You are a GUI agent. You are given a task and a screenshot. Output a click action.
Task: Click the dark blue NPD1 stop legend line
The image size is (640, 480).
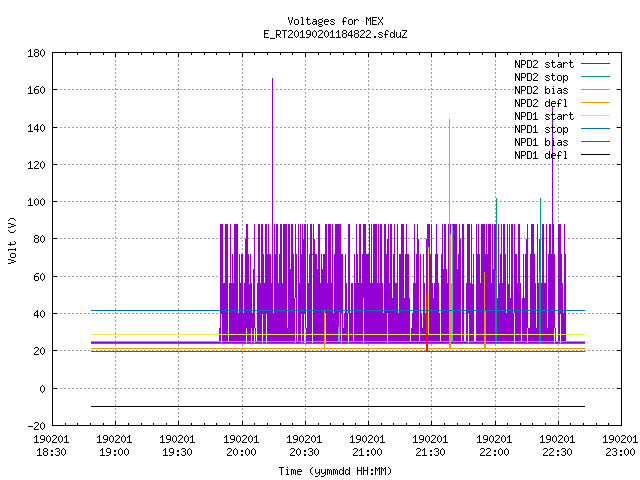pos(595,129)
